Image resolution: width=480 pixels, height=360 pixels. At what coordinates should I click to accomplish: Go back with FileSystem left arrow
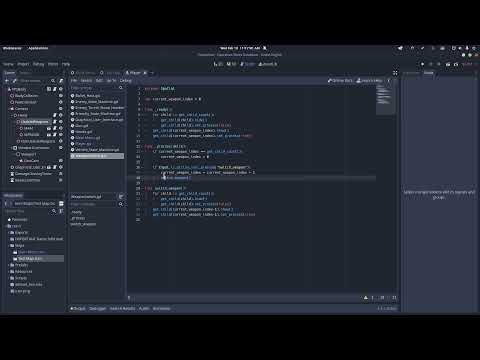[6, 203]
